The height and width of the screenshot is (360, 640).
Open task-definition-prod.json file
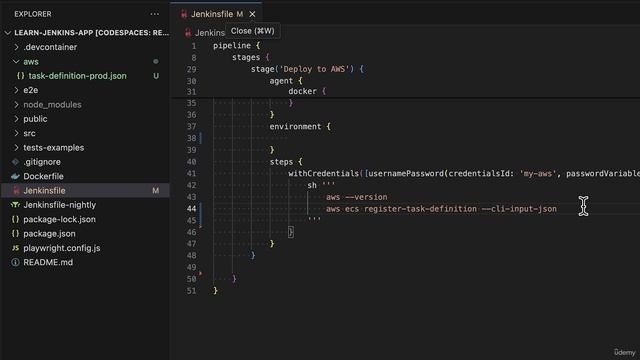coord(77,76)
